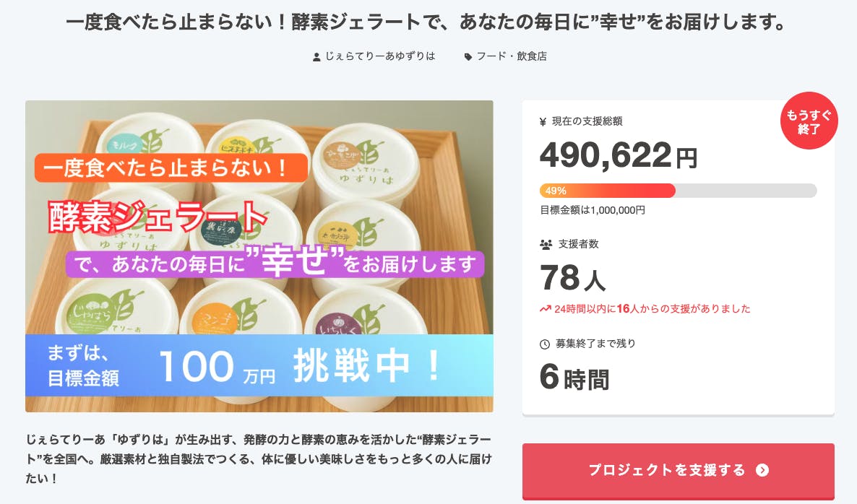Click the yen icon next to 現在の支援総額
The image size is (857, 504).
[543, 122]
